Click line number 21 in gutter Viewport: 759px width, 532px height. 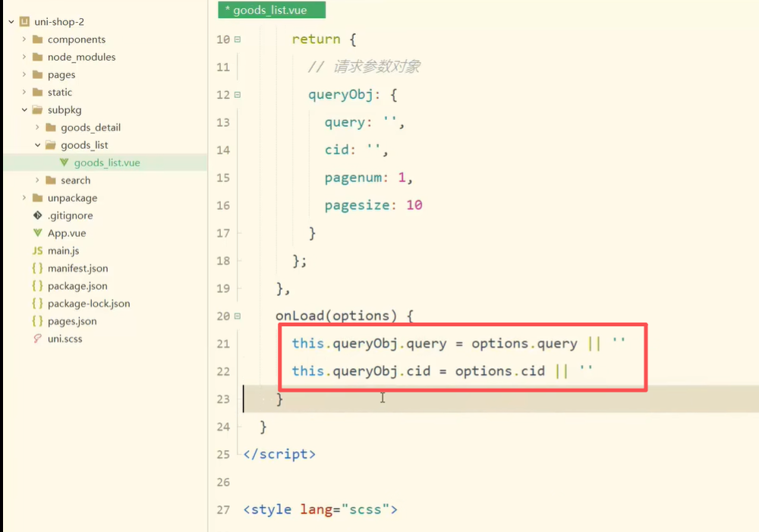223,345
